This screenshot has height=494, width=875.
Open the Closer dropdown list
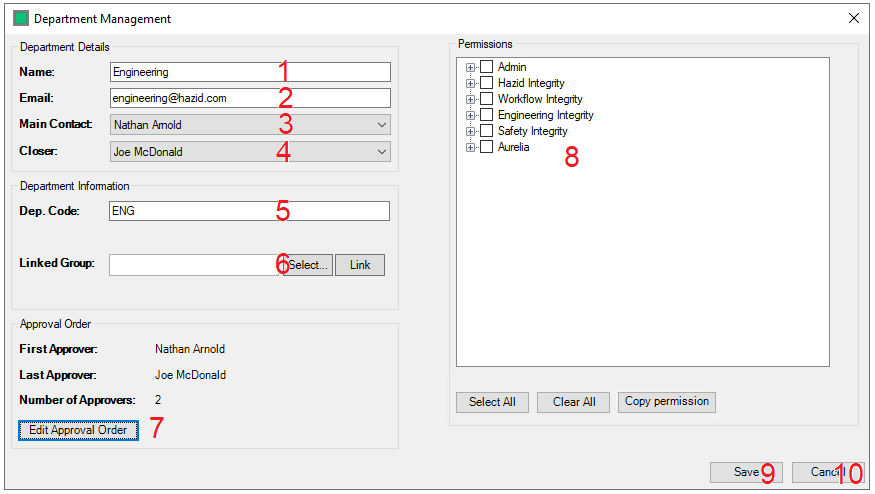click(x=381, y=152)
